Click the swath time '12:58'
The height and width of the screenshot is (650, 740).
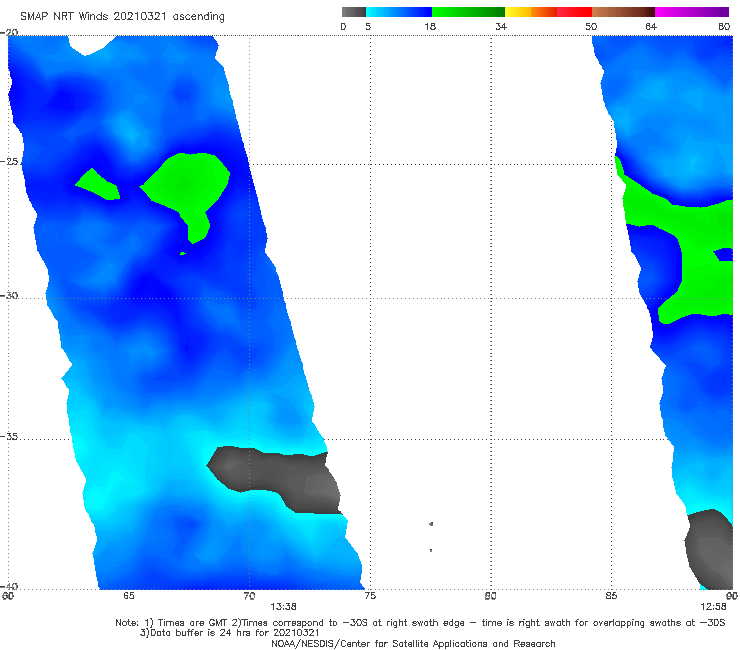click(713, 607)
